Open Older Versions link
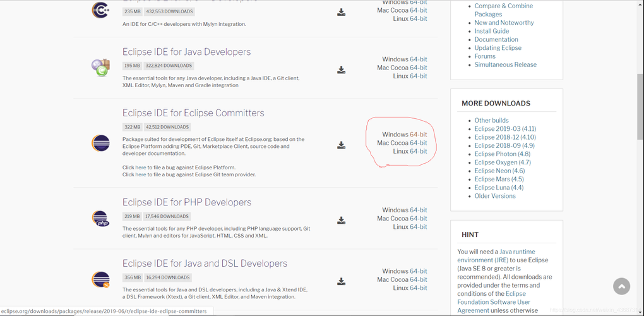Image resolution: width=644 pixels, height=316 pixels. [x=495, y=196]
